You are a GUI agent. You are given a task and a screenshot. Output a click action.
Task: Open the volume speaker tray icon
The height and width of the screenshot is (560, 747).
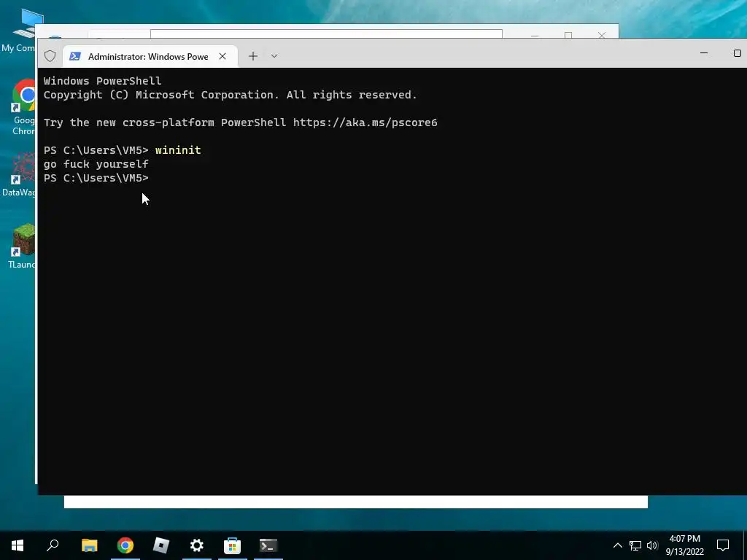[652, 545]
